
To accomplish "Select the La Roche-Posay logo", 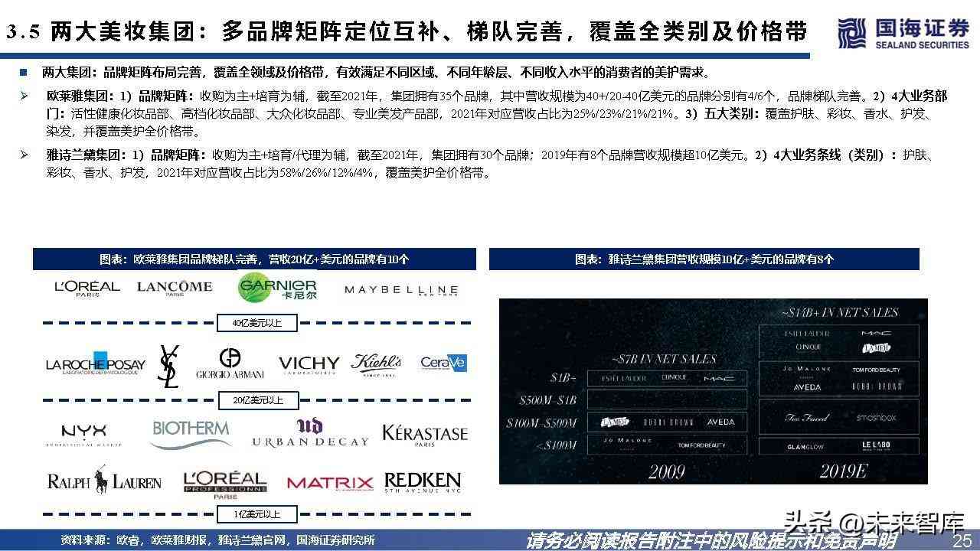I will (95, 366).
